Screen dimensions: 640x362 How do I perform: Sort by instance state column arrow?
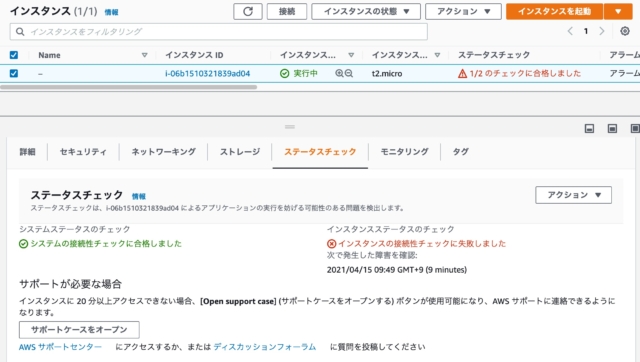tap(351, 55)
